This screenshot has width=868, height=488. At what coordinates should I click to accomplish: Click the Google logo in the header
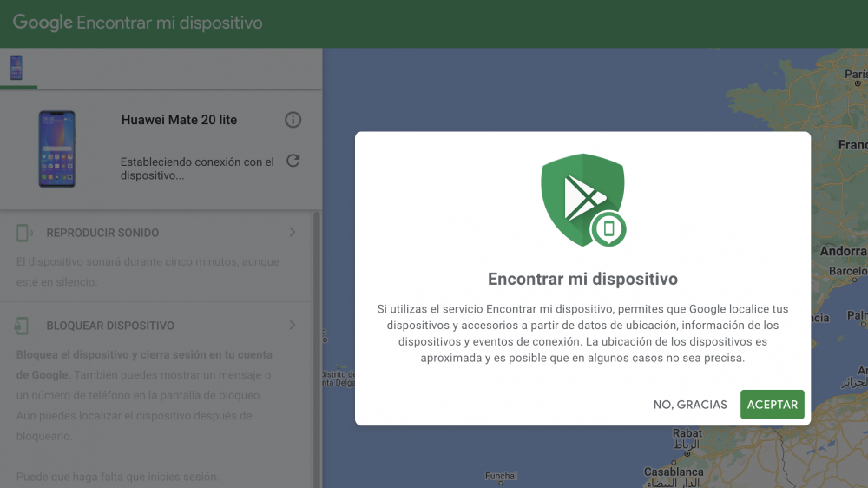[x=43, y=23]
